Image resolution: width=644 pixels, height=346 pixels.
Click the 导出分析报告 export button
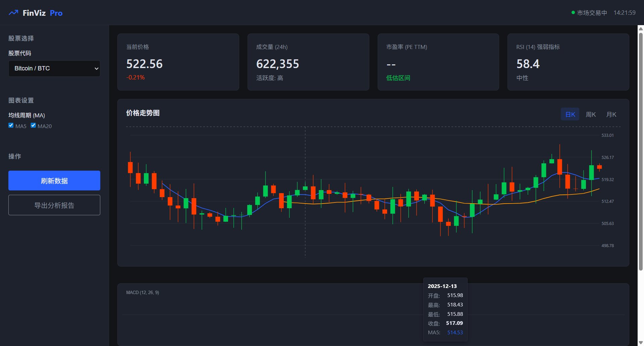(x=54, y=205)
